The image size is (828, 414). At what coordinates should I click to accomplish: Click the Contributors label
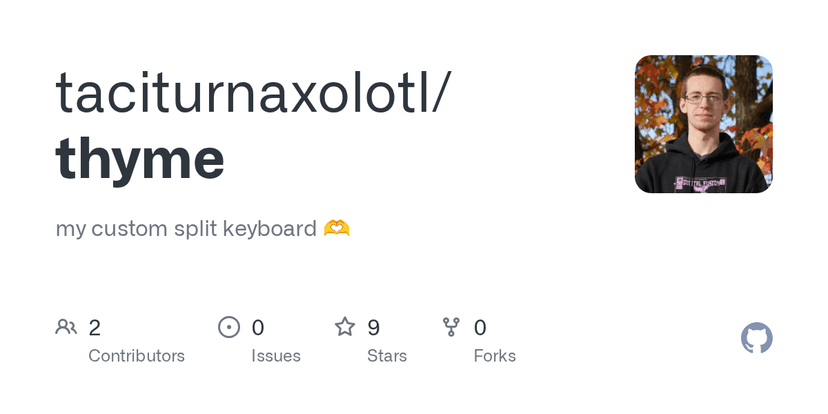(x=136, y=355)
